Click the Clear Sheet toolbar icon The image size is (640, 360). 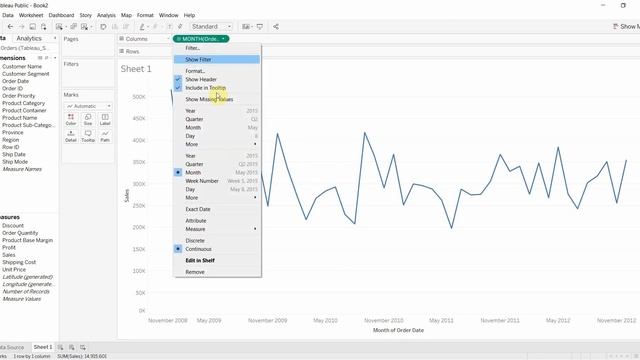84,27
